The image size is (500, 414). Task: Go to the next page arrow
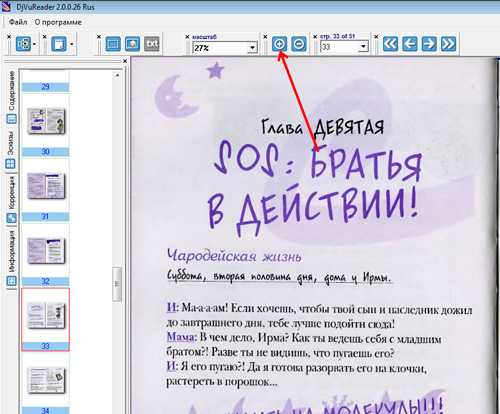pyautogui.click(x=429, y=44)
